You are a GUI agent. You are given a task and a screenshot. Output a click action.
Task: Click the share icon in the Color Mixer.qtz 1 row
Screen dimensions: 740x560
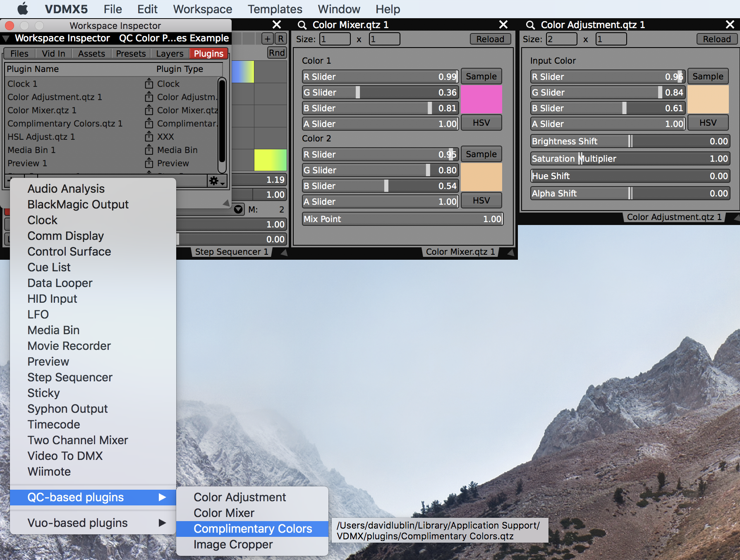coord(149,110)
